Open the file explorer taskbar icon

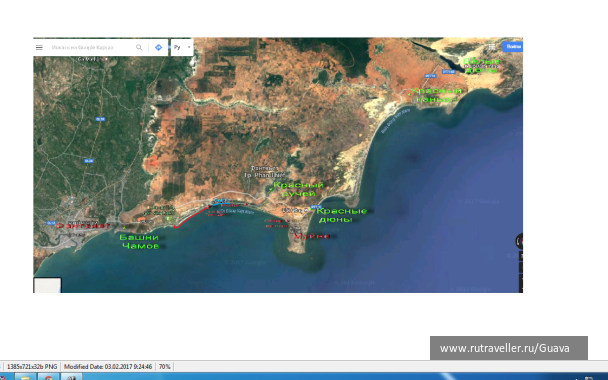25,377
